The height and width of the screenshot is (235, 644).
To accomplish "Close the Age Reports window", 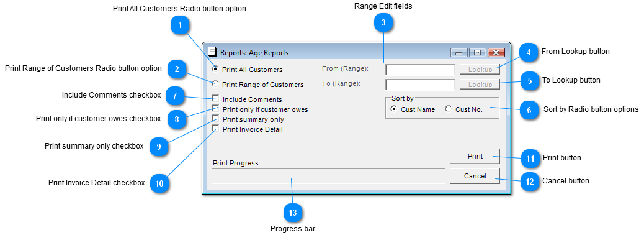I will 496,53.
